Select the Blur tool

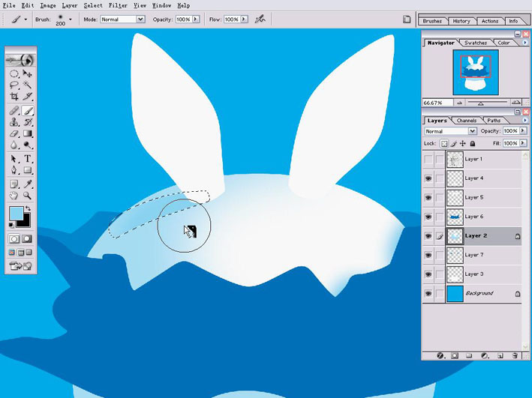point(14,145)
